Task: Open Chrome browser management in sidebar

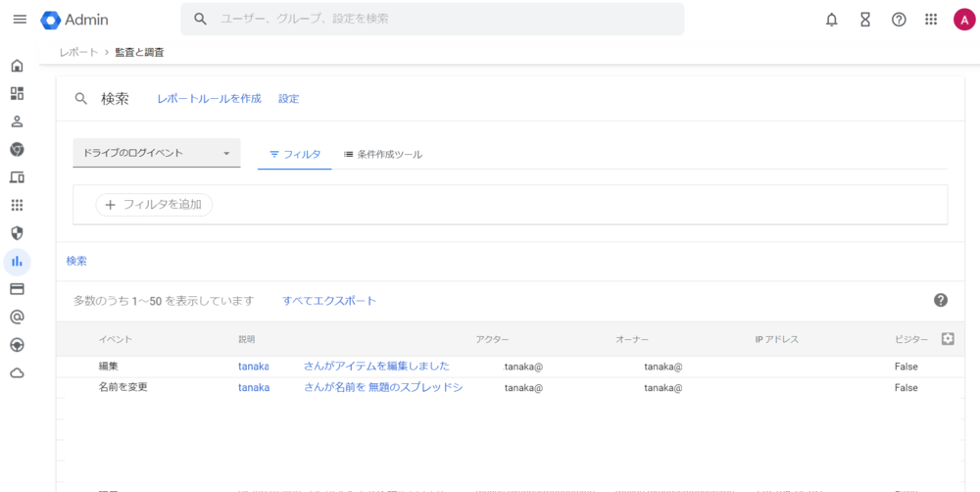Action: 17,150
